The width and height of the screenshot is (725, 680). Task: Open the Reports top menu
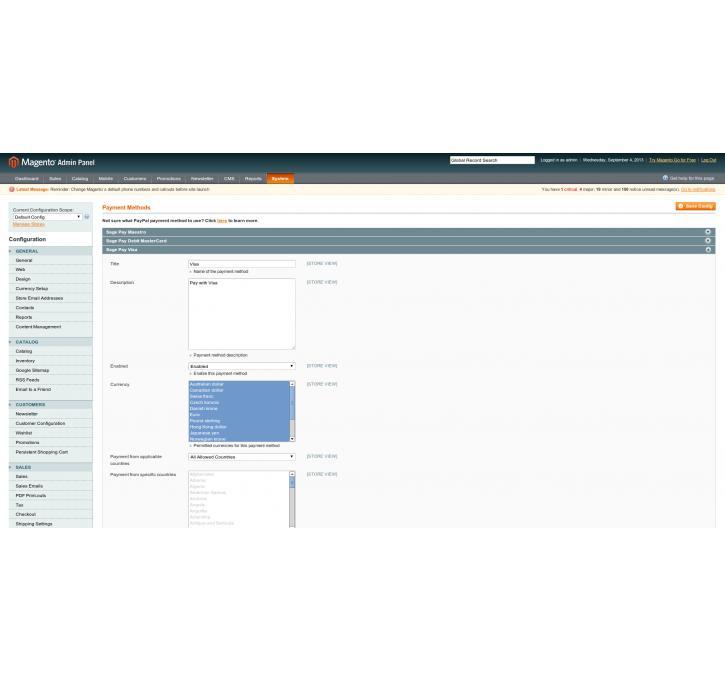tap(253, 178)
